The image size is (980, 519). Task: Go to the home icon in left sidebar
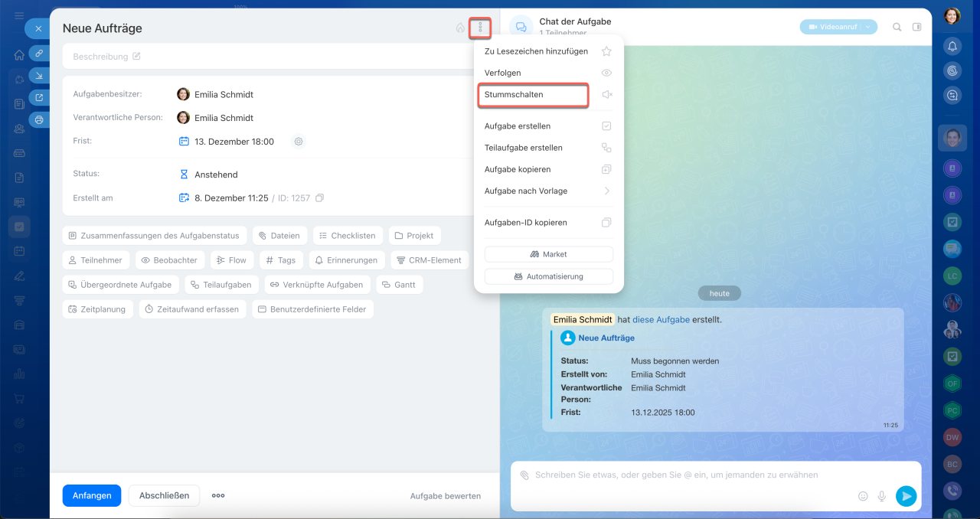click(x=19, y=54)
